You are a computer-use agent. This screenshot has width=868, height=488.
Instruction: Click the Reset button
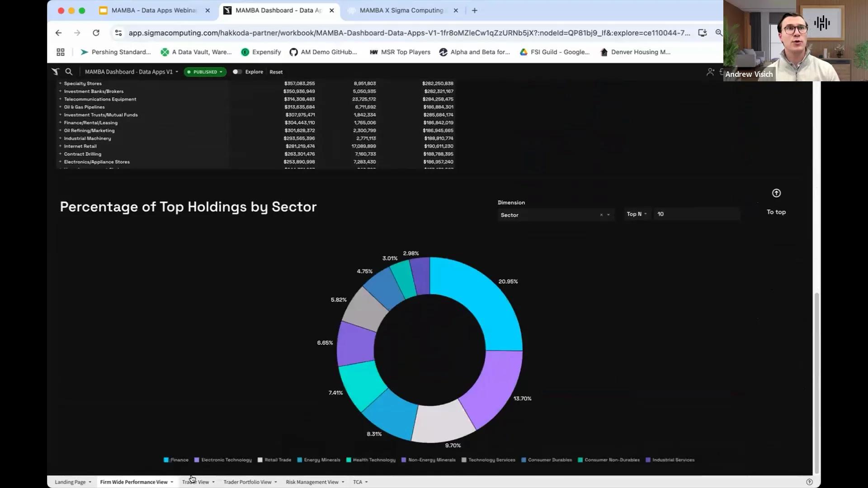(276, 72)
